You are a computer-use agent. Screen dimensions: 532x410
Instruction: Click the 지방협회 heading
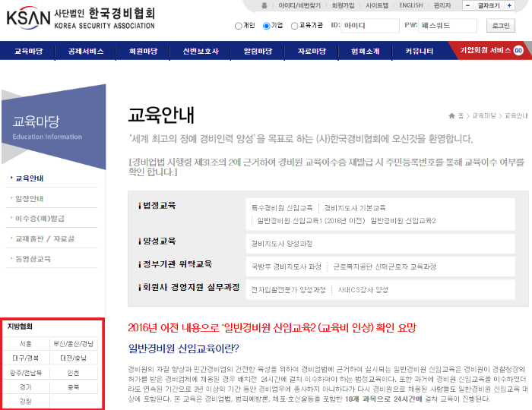(x=20, y=326)
